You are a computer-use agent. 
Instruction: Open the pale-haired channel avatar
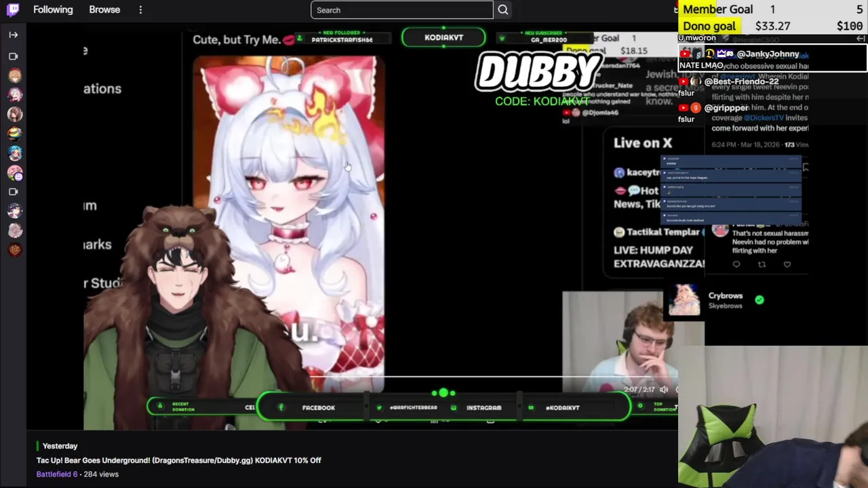coord(14,230)
